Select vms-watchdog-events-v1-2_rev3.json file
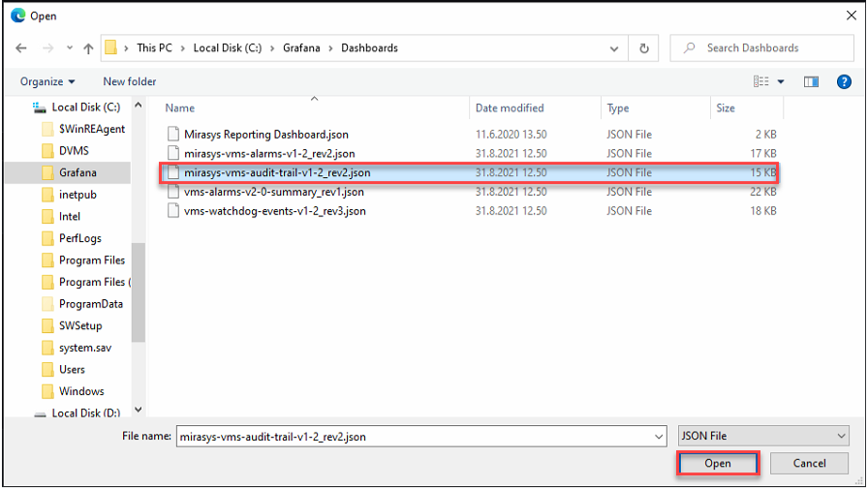Viewport: 868px width, 488px height. [274, 211]
